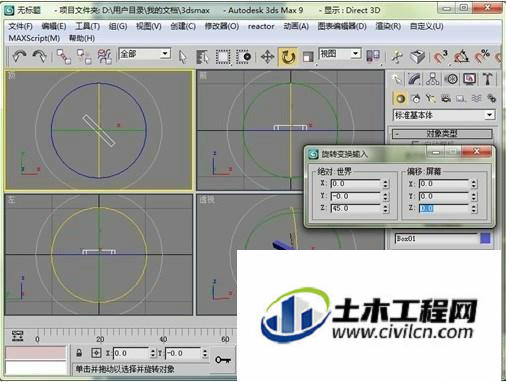Choose Rectangular Selection Region tool

tap(223, 57)
